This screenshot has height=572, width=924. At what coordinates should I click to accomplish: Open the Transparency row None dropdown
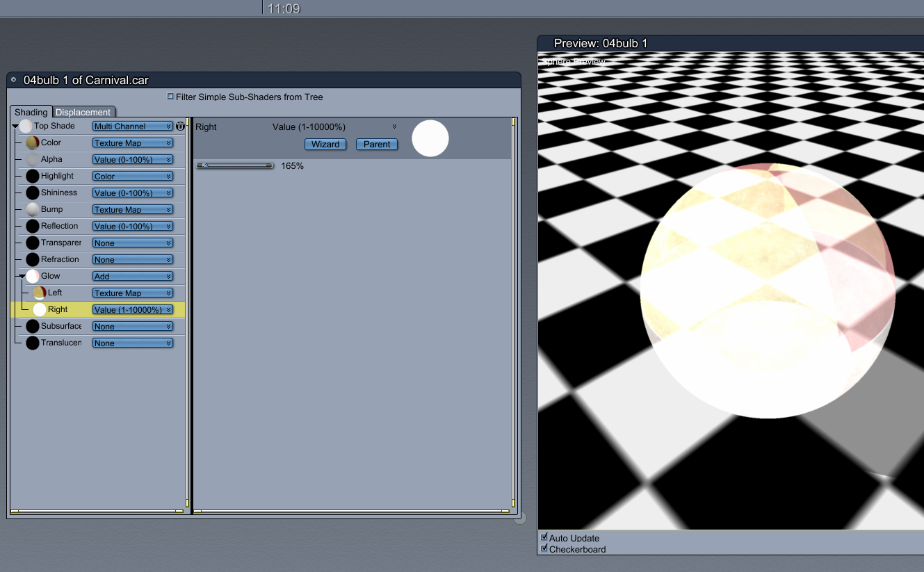coord(133,243)
